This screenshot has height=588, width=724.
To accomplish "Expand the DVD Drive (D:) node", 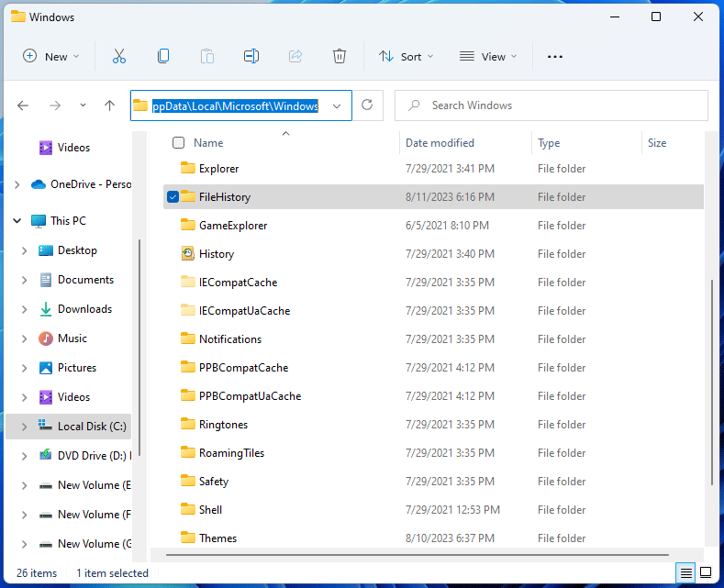I will 25,456.
